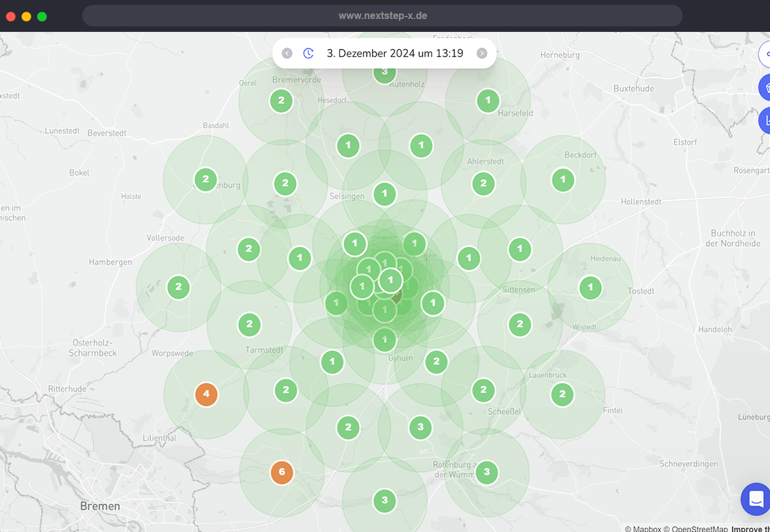Open the date picker showing 3. Dezember 2024
Image resolution: width=770 pixels, height=532 pixels.
[395, 53]
